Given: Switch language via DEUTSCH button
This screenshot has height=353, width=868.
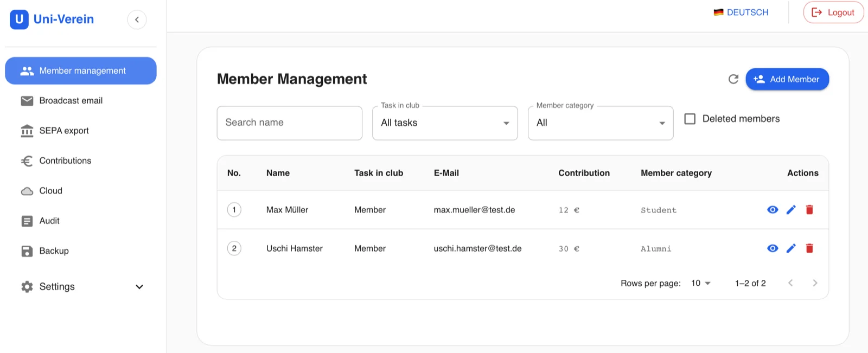Looking at the screenshot, I should 741,12.
